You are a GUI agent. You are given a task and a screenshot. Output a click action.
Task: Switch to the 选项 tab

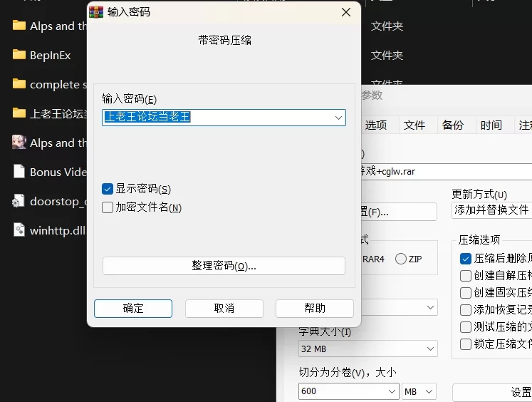376,125
